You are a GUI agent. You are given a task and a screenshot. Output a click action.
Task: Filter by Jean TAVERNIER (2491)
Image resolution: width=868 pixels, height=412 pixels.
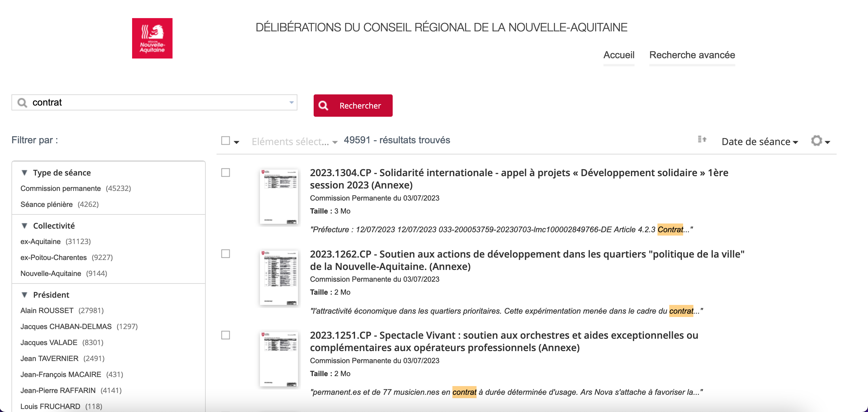(63, 358)
